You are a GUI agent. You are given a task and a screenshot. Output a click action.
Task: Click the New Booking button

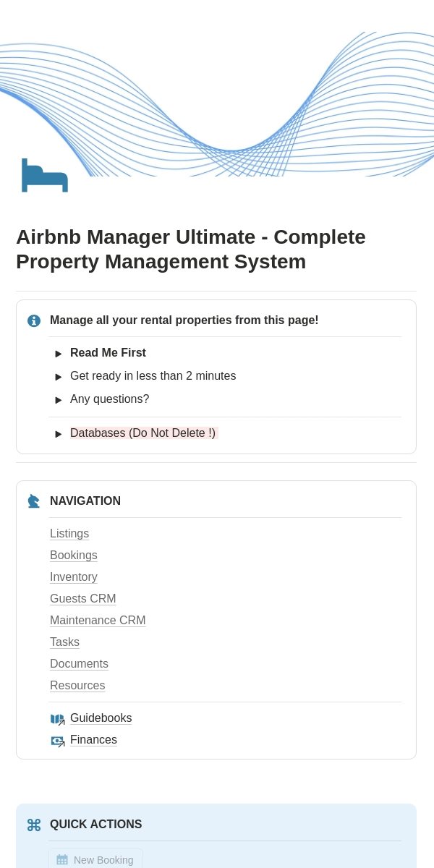click(95, 859)
